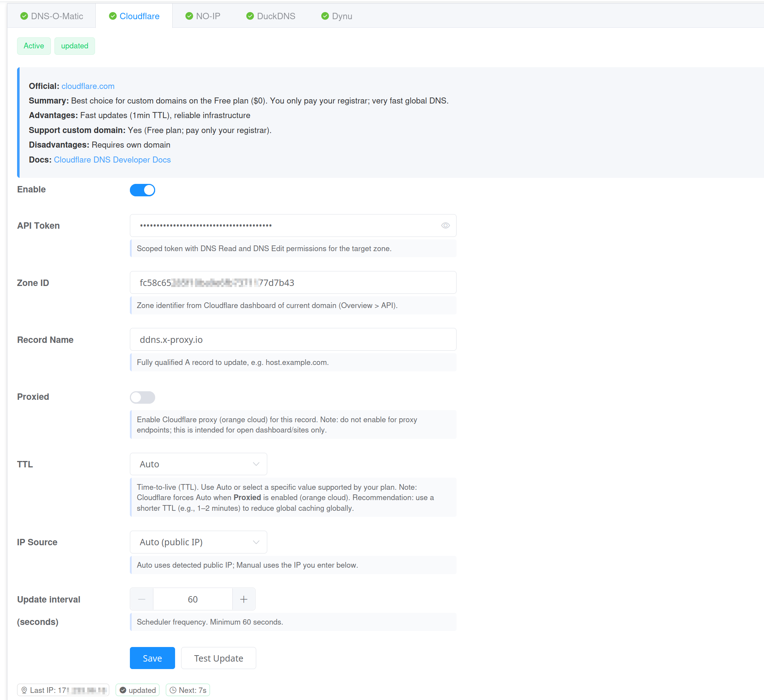Click green check icon on DNS-O-Matic tab
This screenshot has height=700, width=764.
[x=24, y=16]
